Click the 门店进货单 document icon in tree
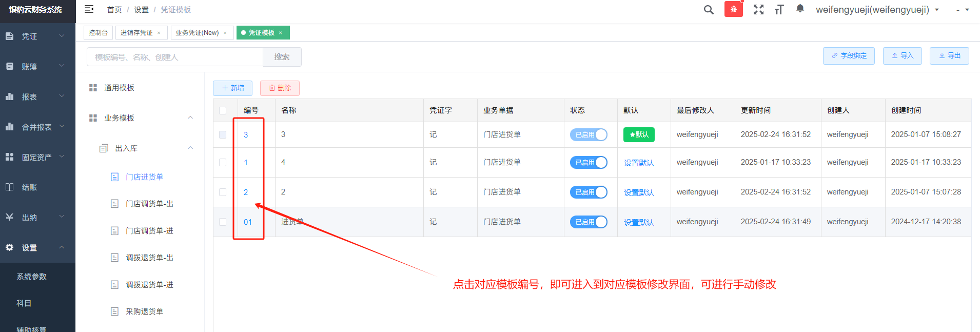980x332 pixels. point(115,177)
